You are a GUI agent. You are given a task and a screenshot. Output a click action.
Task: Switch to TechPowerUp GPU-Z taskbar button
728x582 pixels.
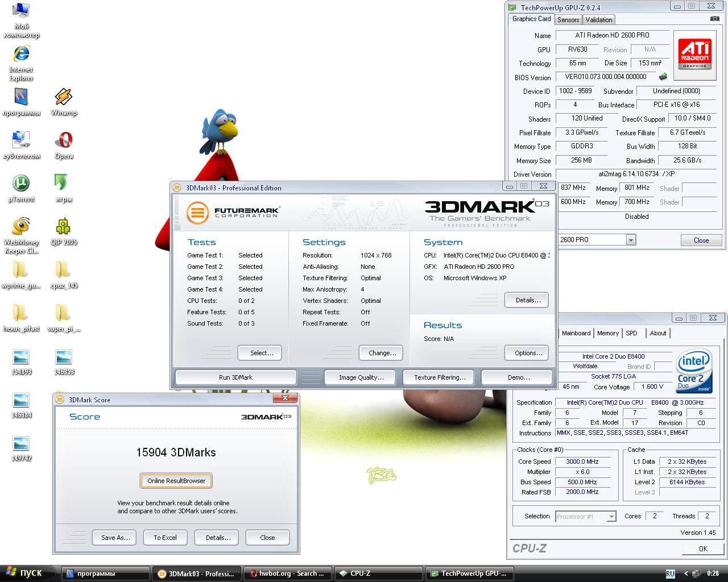pos(470,573)
